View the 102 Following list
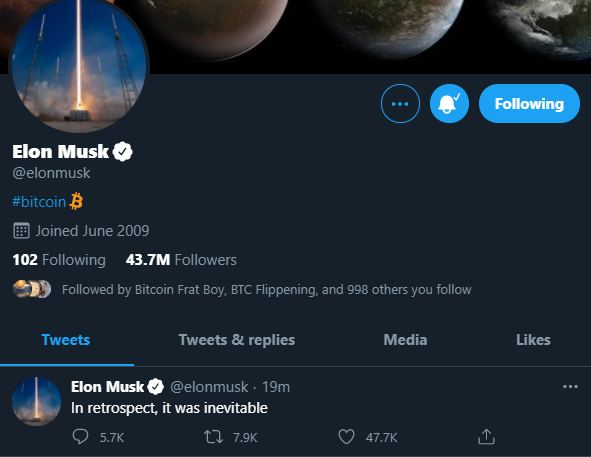Image resolution: width=591 pixels, height=457 pixels. 59,260
